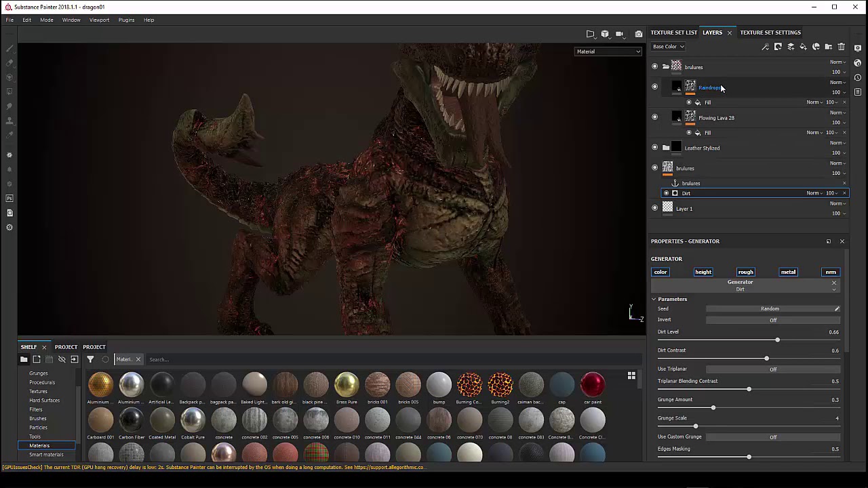
Task: Select the Projection tool
Action: click(x=9, y=77)
